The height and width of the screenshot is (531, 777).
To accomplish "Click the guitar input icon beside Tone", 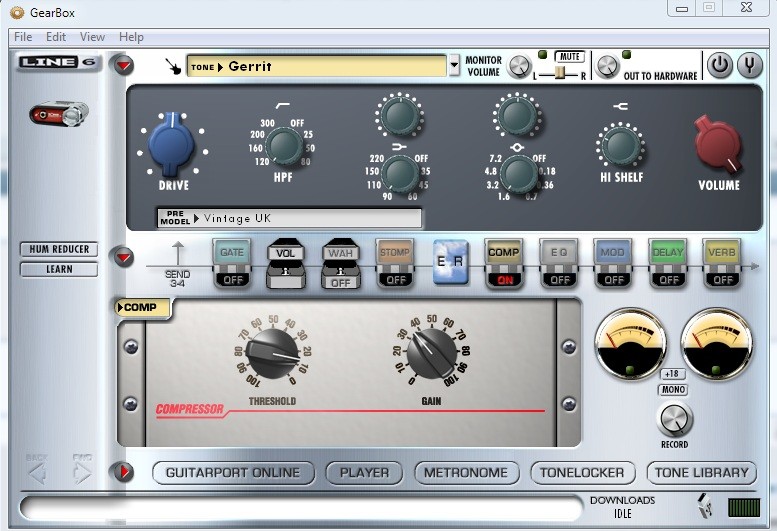I will pos(173,66).
